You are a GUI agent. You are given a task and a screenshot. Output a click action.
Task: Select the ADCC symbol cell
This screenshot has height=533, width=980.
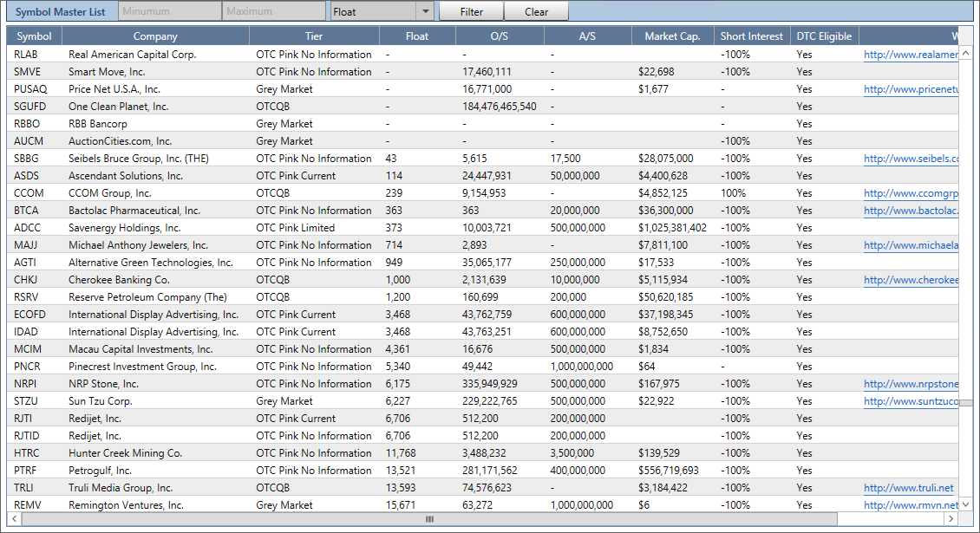pyautogui.click(x=27, y=228)
